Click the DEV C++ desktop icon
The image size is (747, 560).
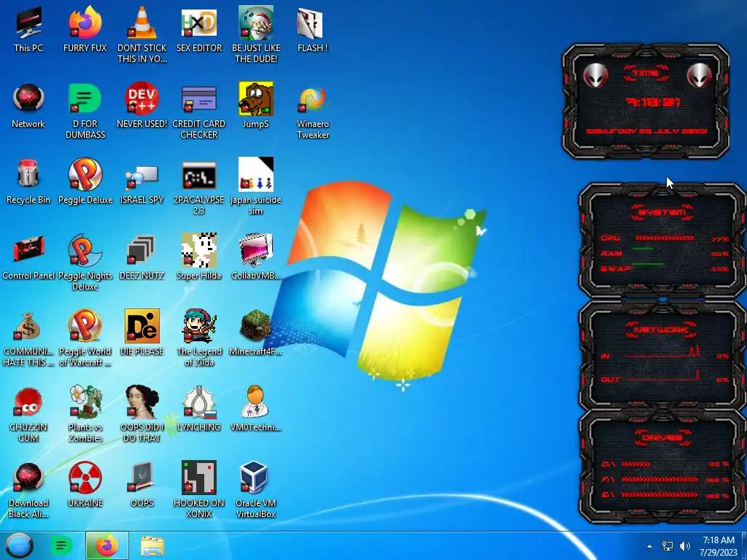[x=142, y=99]
